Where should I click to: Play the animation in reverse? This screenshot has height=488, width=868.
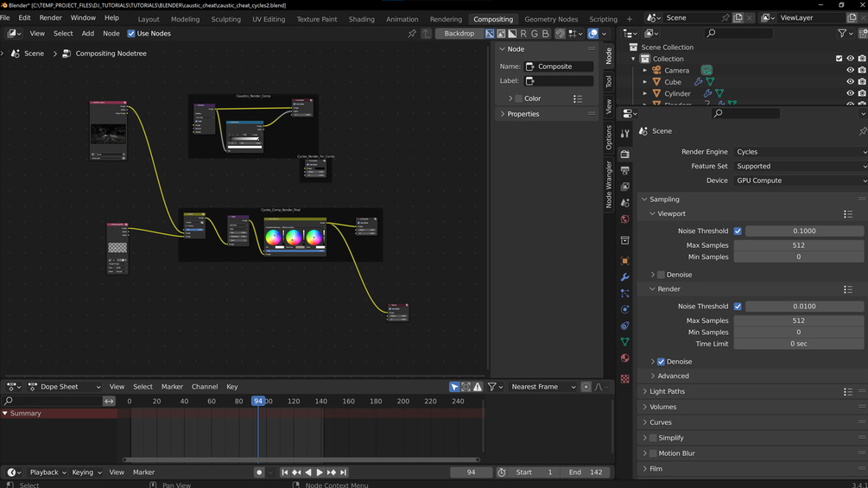click(x=307, y=472)
